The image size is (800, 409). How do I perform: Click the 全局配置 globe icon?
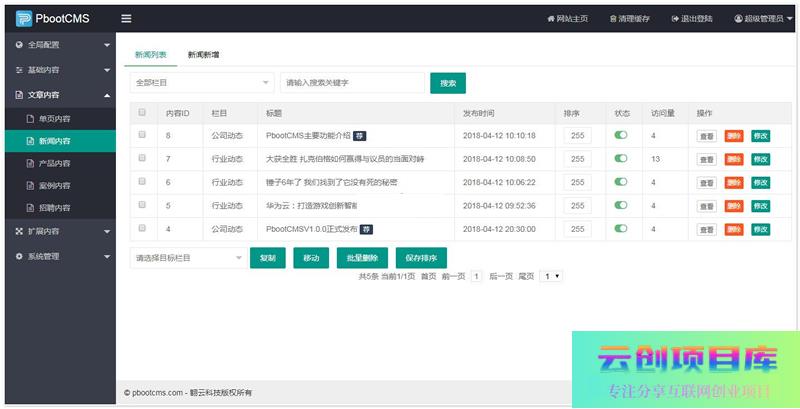click(19, 45)
